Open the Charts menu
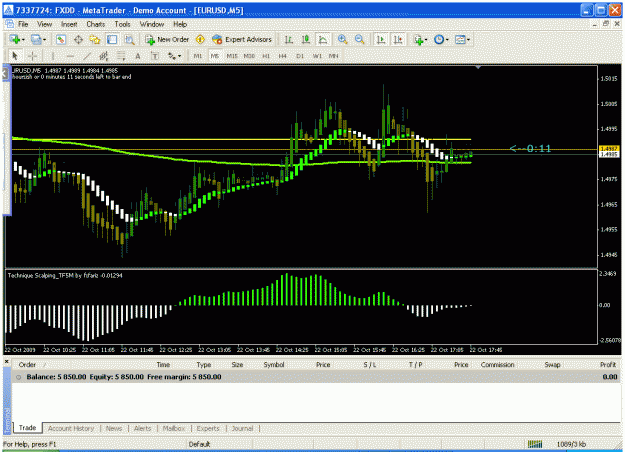 96,24
